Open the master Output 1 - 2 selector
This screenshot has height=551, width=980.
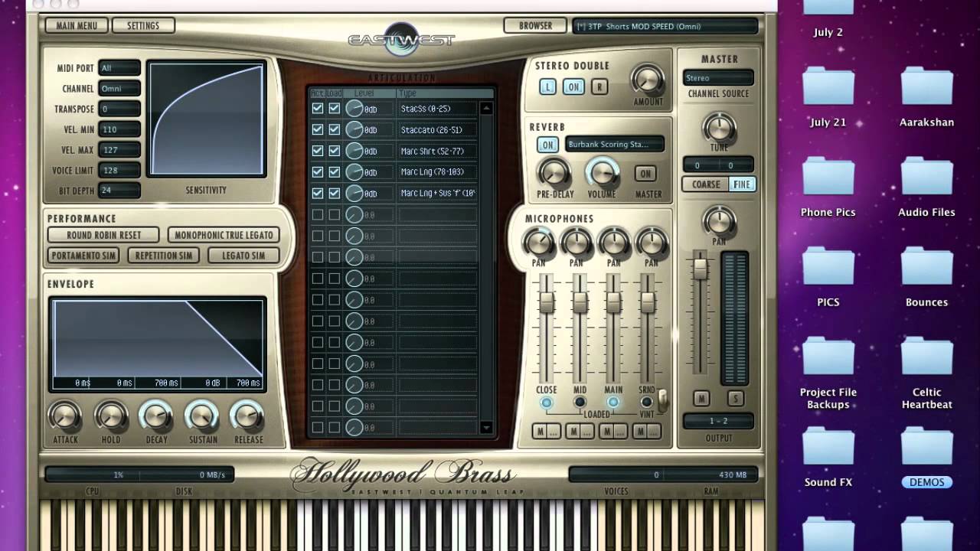tap(718, 422)
